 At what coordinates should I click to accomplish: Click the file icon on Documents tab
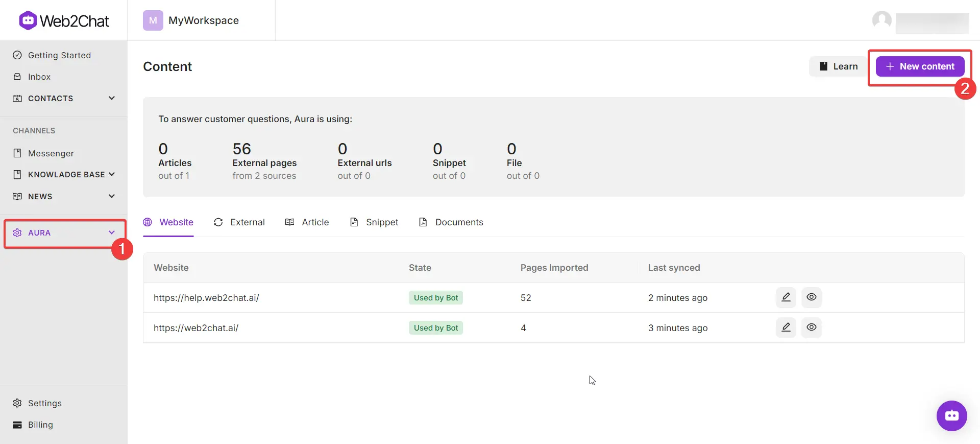click(423, 222)
